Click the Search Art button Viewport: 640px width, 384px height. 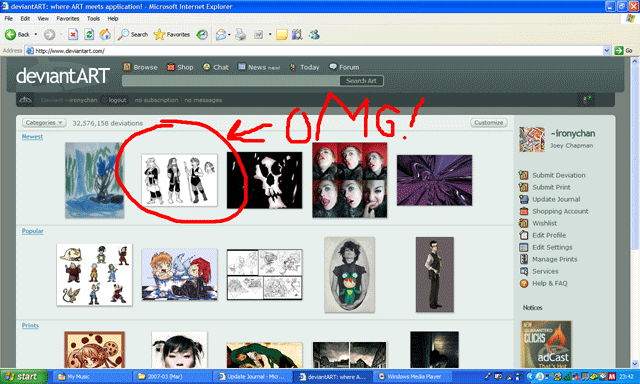(x=361, y=81)
